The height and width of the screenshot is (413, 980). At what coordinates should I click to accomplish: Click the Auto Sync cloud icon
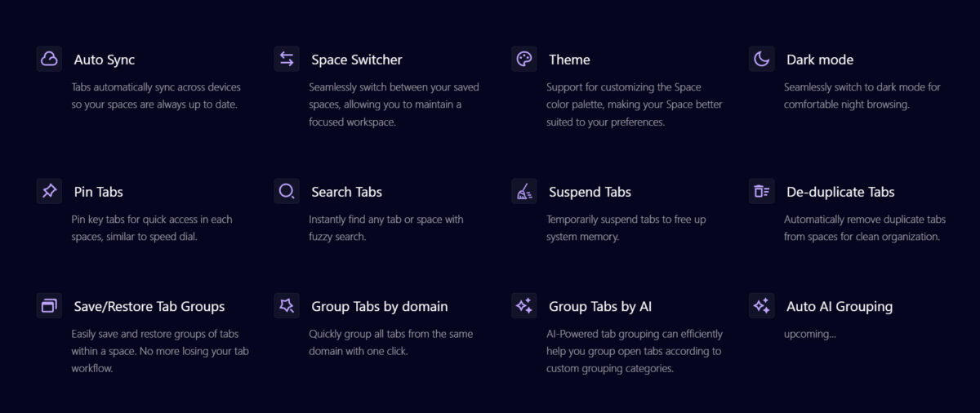coord(49,59)
